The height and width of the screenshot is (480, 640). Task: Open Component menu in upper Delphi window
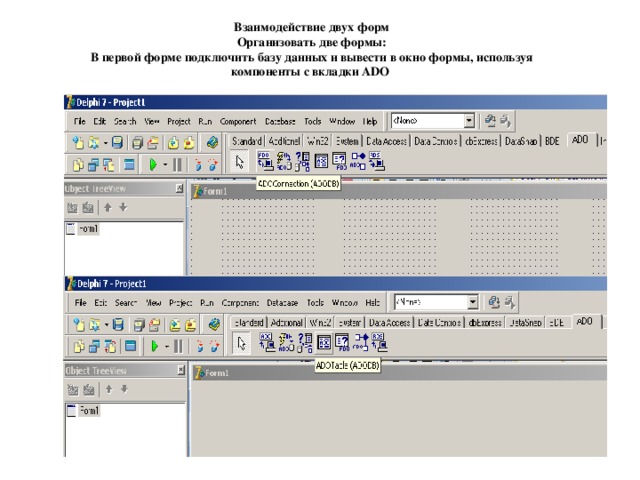click(x=238, y=121)
